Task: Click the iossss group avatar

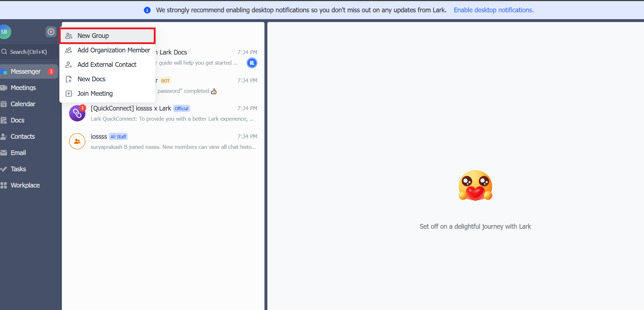Action: pyautogui.click(x=77, y=142)
